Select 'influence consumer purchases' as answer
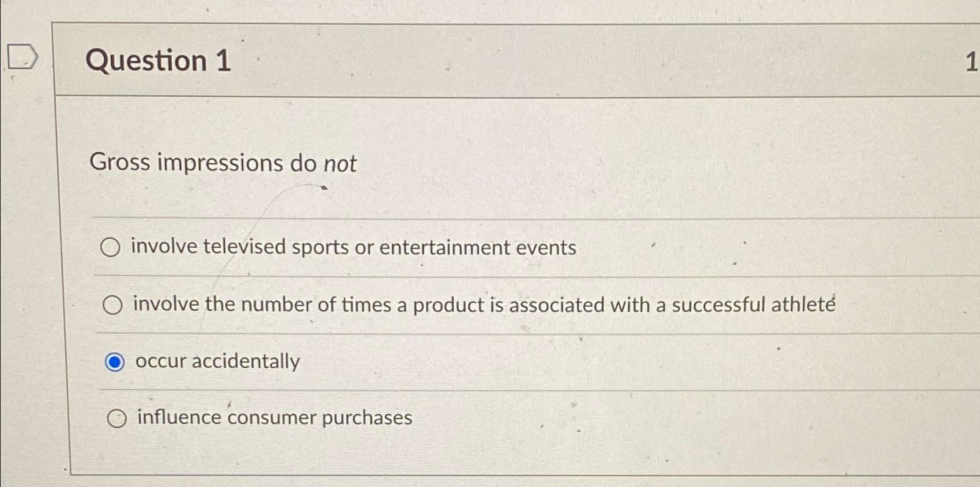980x487 pixels. (x=117, y=417)
